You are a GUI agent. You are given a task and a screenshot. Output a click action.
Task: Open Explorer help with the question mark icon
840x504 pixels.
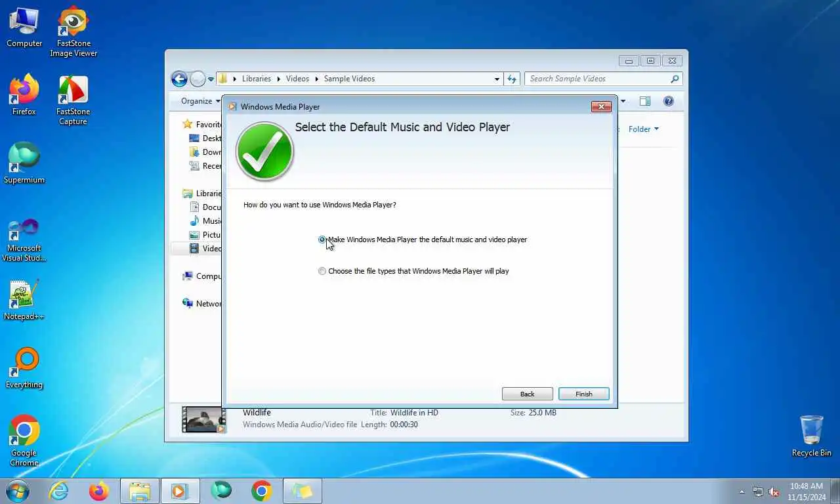[669, 101]
